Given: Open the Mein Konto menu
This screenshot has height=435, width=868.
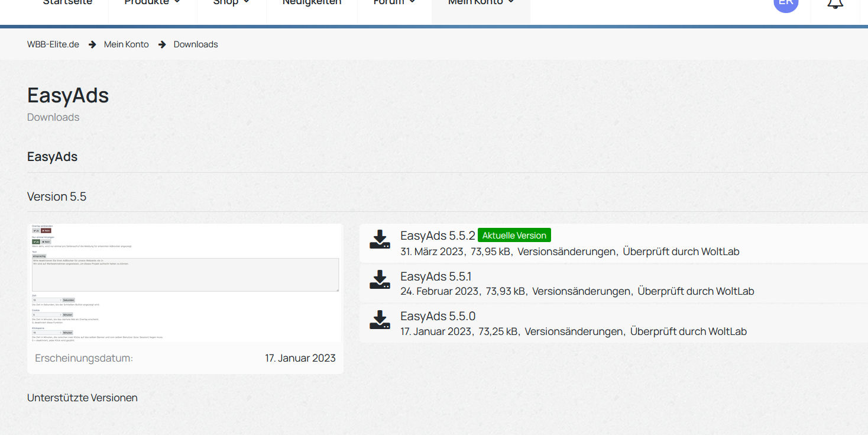Looking at the screenshot, I should (x=480, y=3).
